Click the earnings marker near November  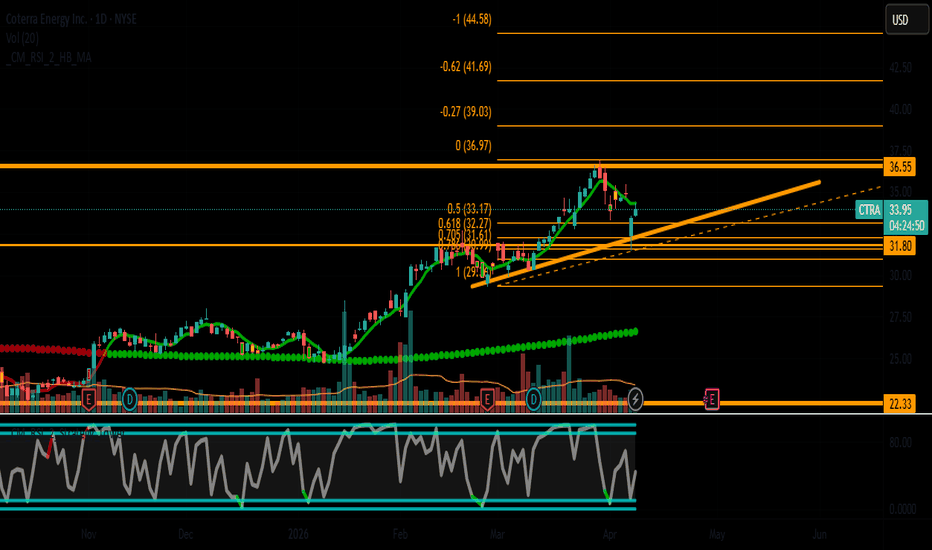click(88, 399)
